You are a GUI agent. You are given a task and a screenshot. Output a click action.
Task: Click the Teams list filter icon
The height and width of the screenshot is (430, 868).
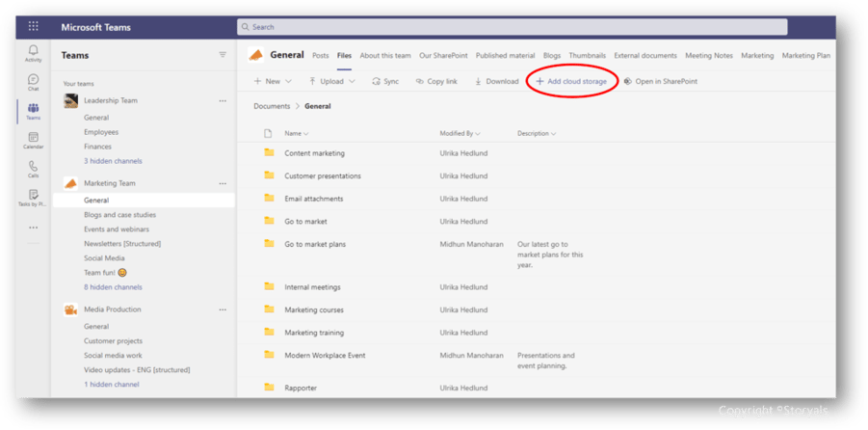pyautogui.click(x=223, y=55)
